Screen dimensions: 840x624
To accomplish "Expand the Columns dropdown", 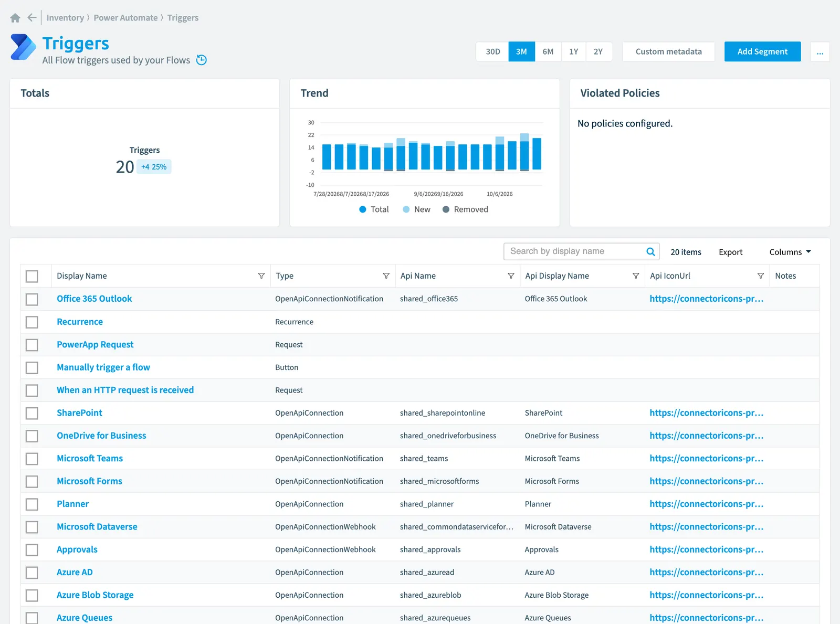I will click(x=790, y=252).
